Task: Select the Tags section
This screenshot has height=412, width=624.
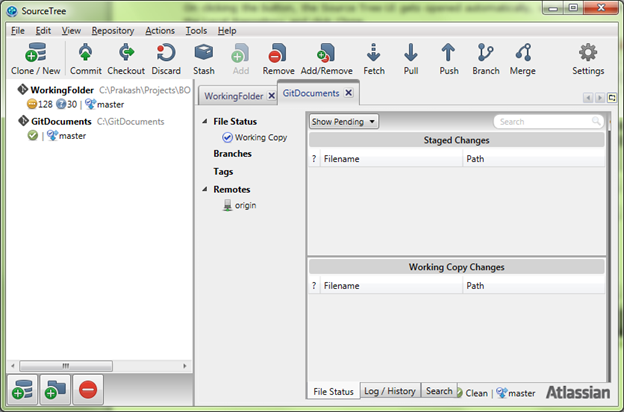Action: point(223,172)
